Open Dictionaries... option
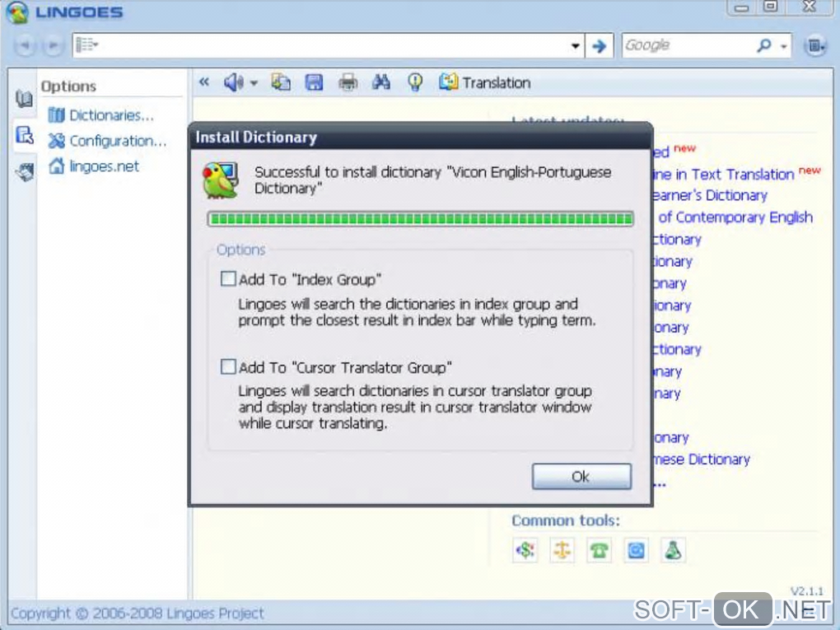This screenshot has height=630, width=840. click(101, 115)
